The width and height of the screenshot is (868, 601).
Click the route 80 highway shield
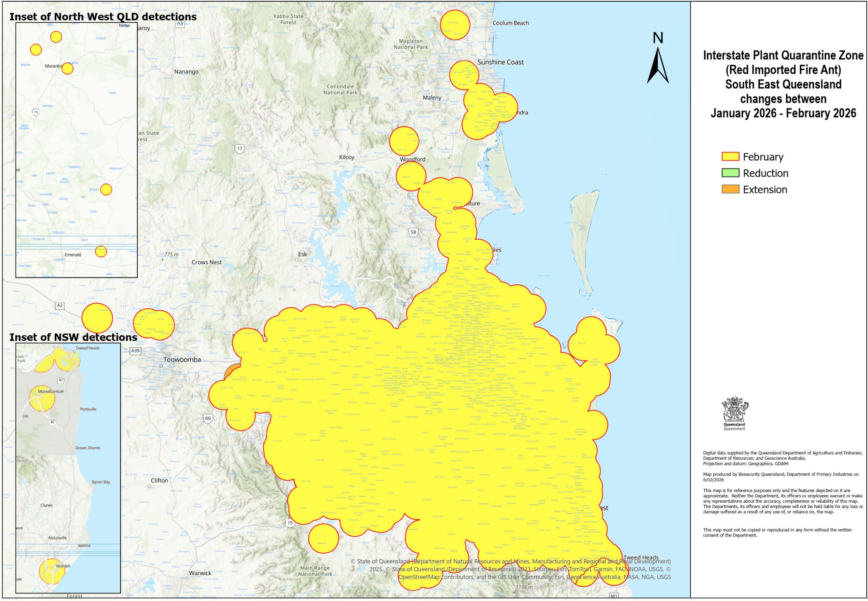pyautogui.click(x=208, y=418)
